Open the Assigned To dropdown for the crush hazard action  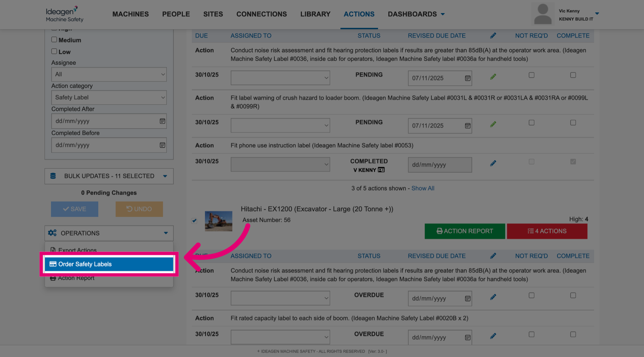tap(280, 125)
